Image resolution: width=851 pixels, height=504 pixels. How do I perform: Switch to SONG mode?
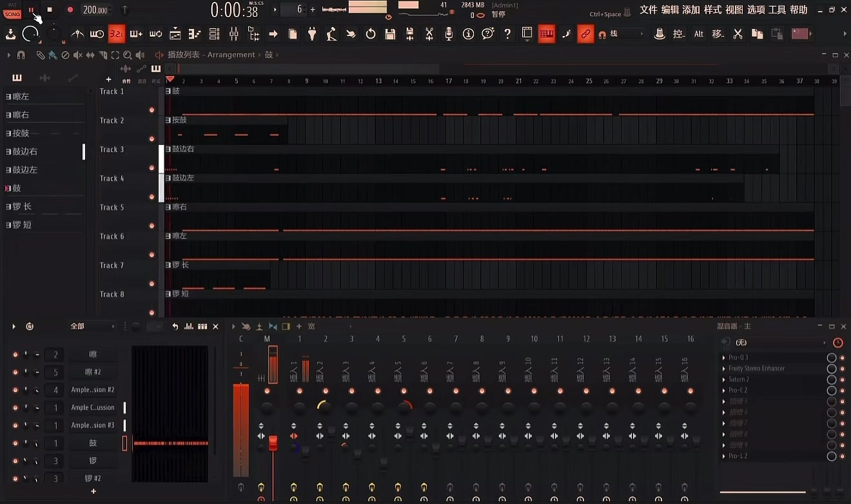click(12, 14)
